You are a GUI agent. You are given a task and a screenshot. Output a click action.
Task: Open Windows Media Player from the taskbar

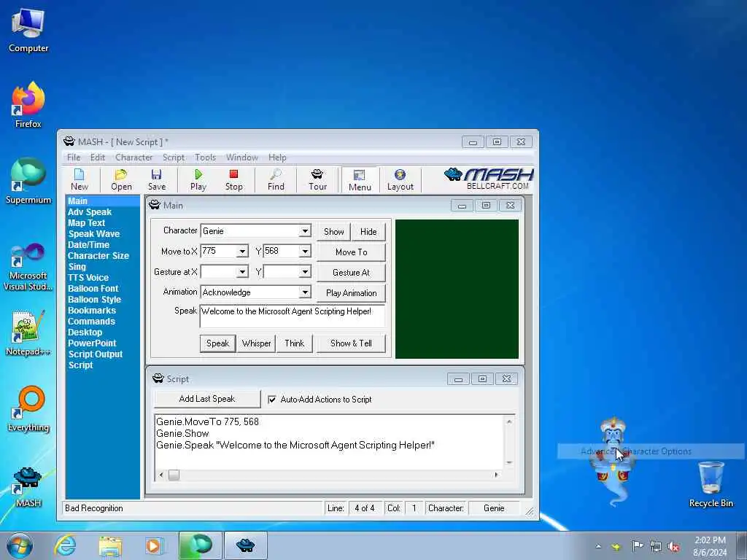tap(154, 545)
